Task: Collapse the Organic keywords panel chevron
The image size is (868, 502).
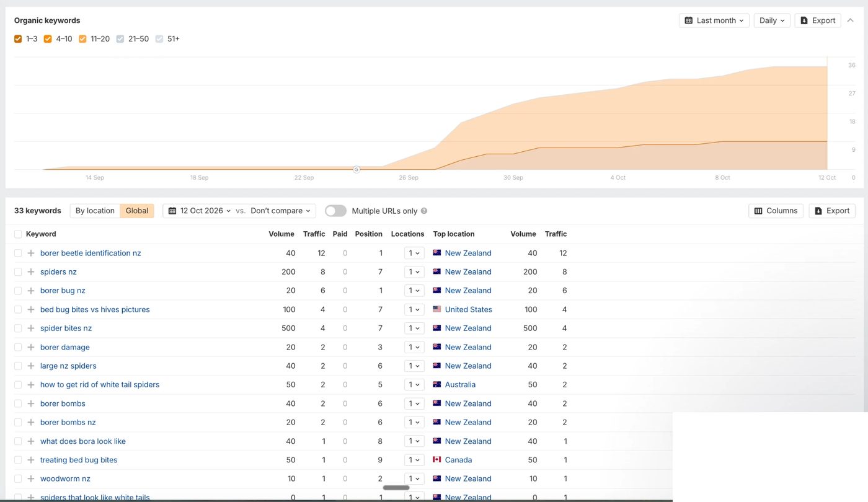Action: click(851, 20)
